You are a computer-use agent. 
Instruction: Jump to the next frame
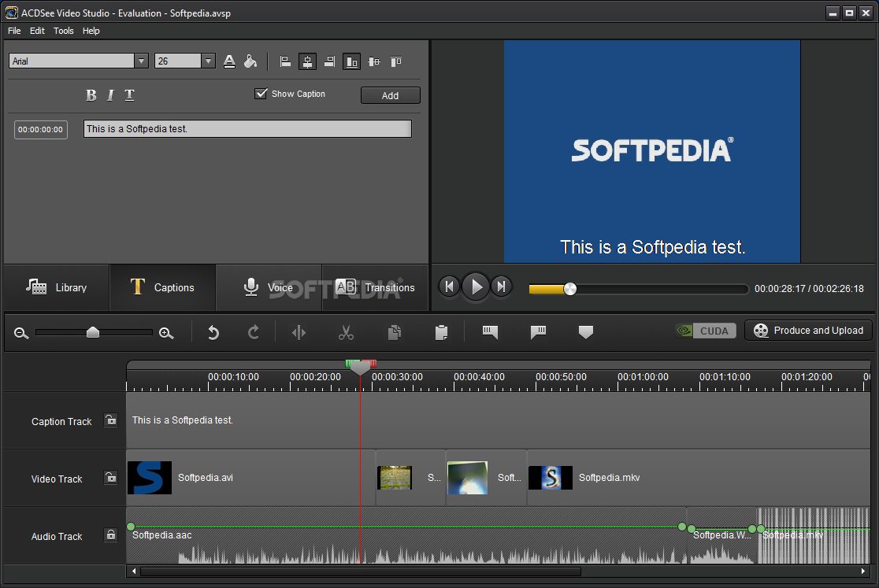501,287
